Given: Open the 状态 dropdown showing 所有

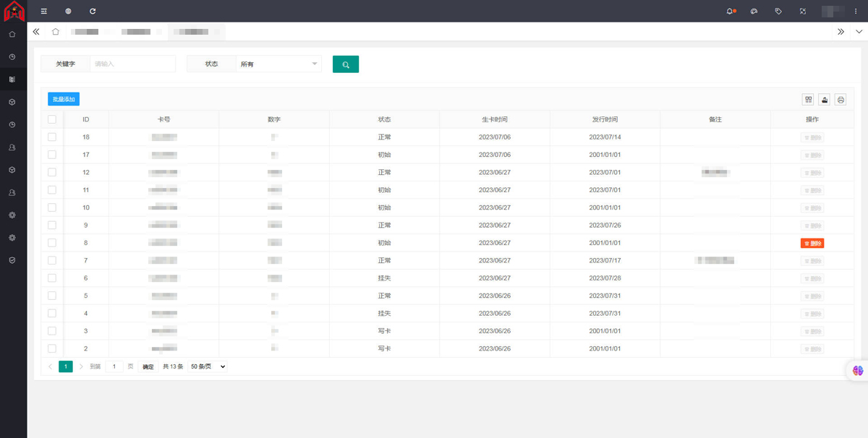Looking at the screenshot, I should [x=278, y=64].
